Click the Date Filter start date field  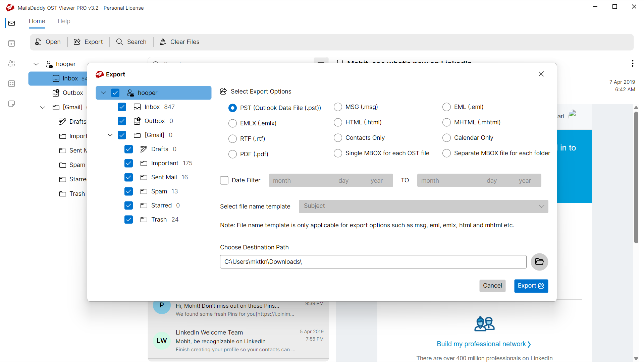[x=331, y=180]
